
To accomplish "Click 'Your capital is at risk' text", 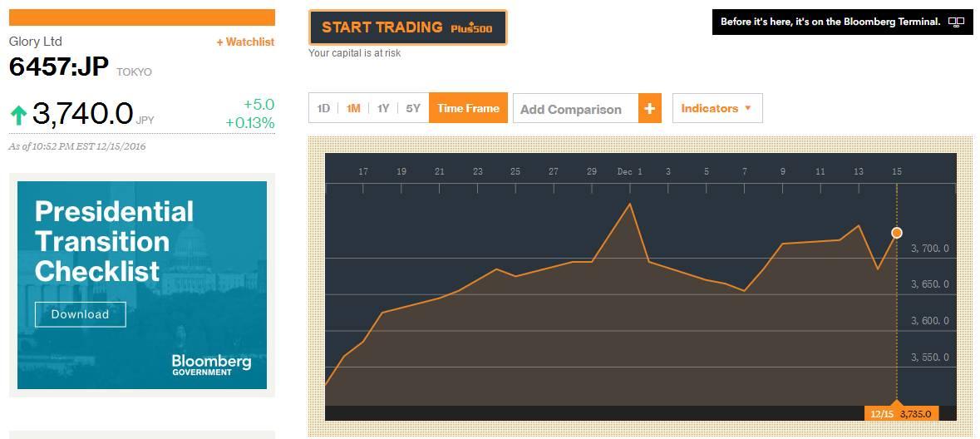I will coord(354,53).
